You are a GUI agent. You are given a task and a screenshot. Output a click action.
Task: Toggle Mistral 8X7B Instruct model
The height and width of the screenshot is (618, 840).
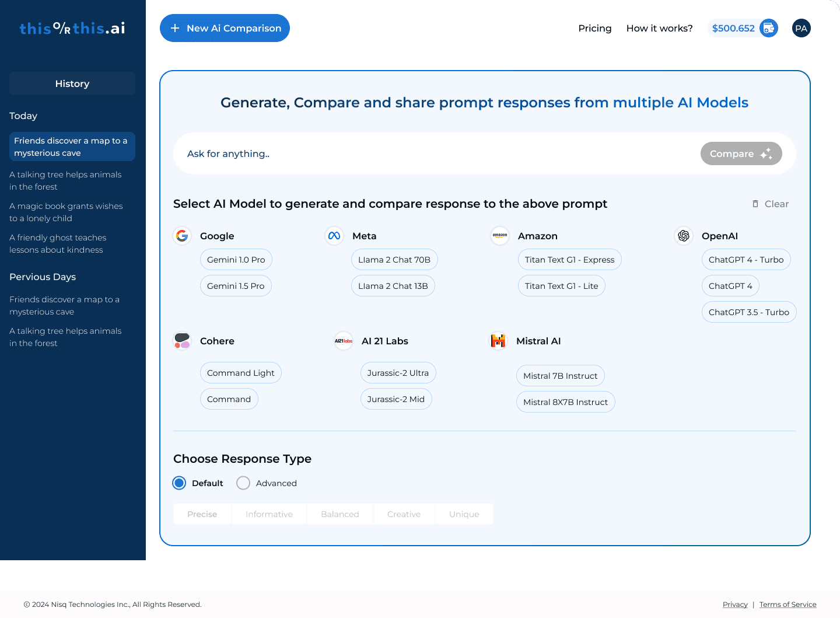[x=566, y=402]
